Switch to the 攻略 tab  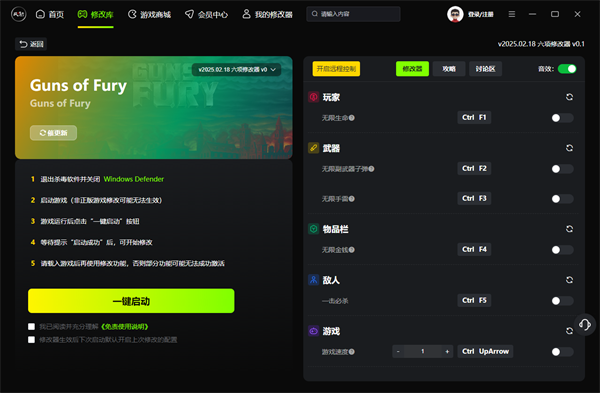[449, 69]
